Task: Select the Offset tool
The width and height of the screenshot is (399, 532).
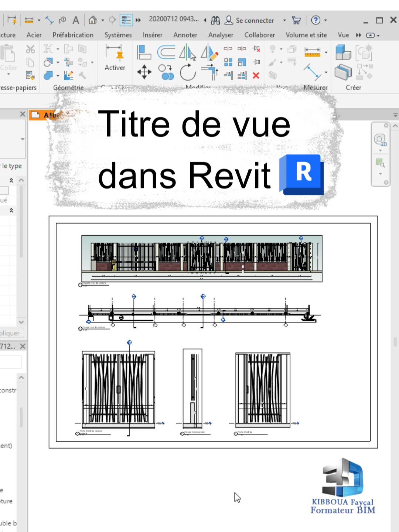Action: (166, 52)
